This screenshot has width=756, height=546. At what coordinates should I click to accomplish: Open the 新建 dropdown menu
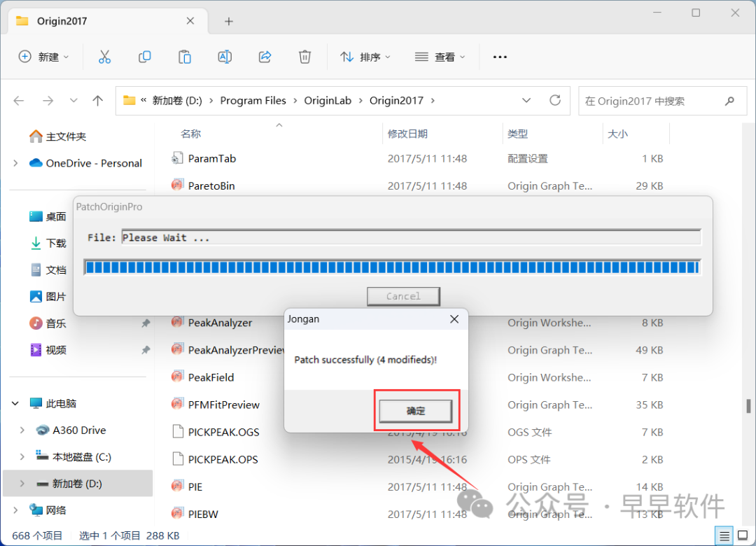tap(44, 57)
